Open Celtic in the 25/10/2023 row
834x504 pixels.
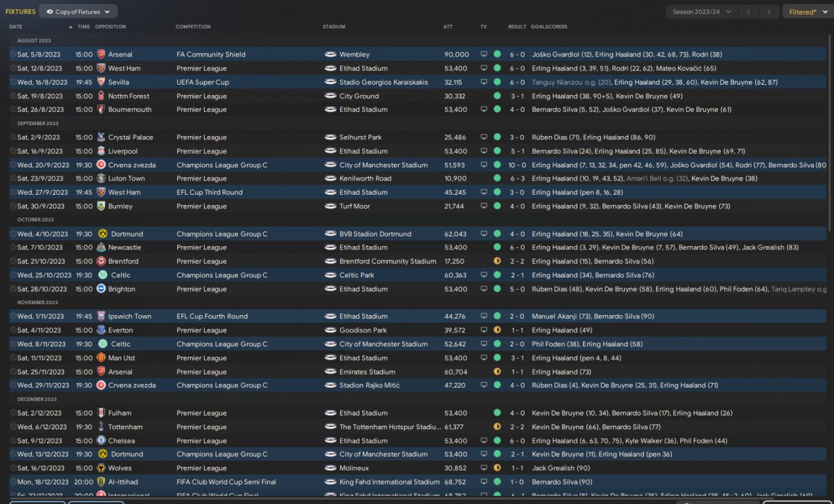121,275
